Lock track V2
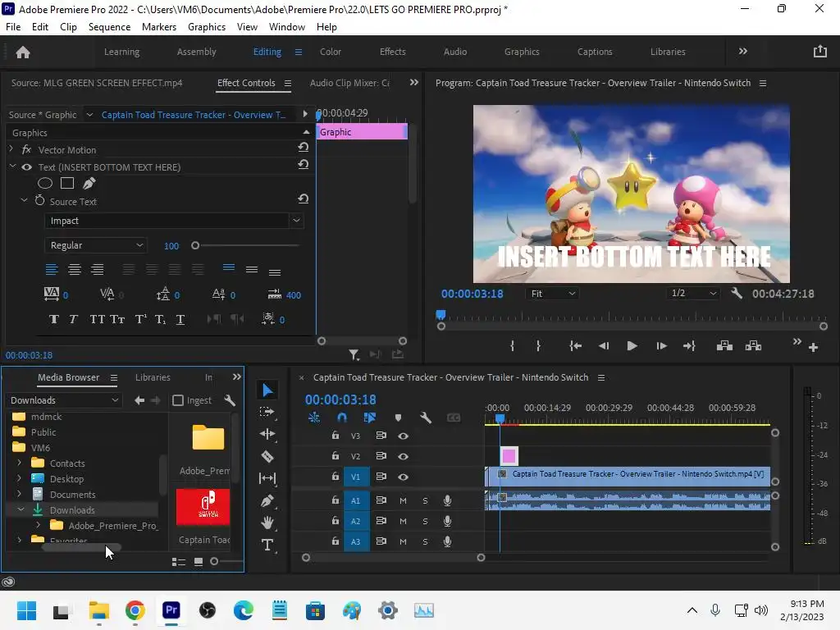 pos(336,456)
